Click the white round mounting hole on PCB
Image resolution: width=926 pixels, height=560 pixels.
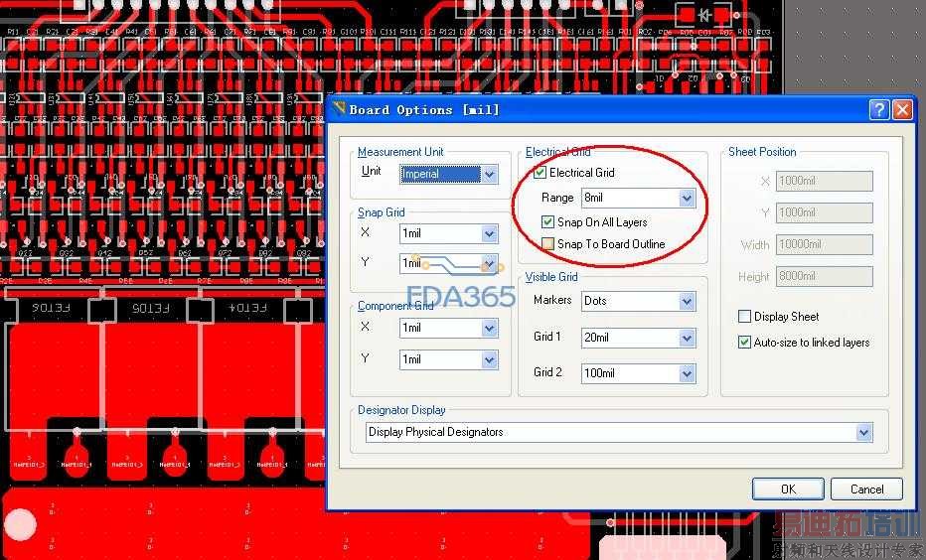point(21,524)
